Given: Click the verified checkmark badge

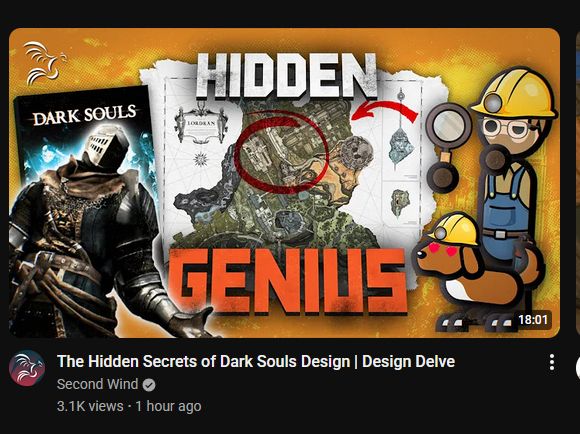Looking at the screenshot, I should tap(149, 385).
